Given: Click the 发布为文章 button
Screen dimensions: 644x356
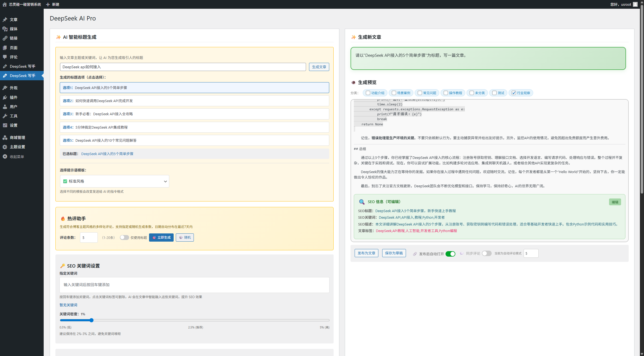Looking at the screenshot, I should coord(366,253).
